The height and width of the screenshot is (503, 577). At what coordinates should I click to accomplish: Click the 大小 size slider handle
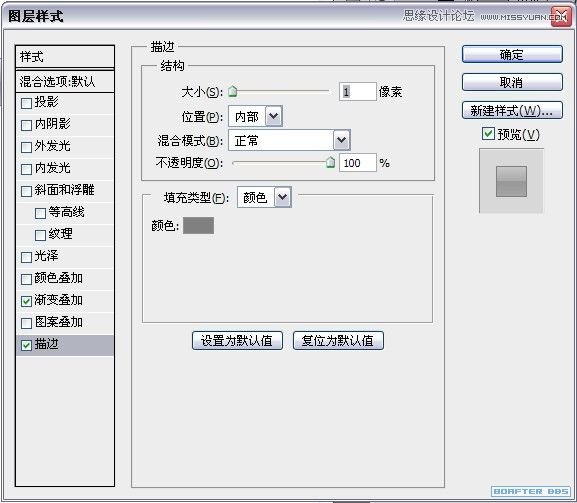[x=233, y=91]
